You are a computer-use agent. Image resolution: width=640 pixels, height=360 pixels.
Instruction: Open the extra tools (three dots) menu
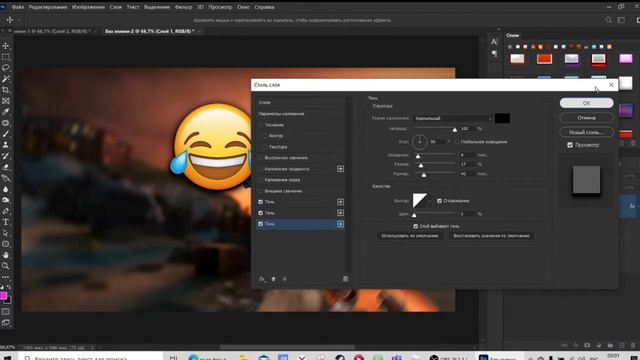point(6,277)
